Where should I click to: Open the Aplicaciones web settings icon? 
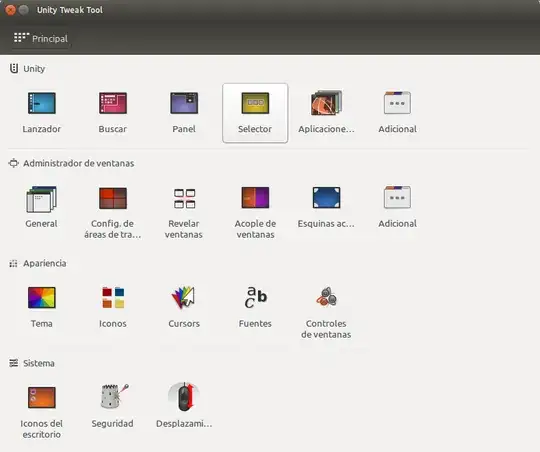coord(326,113)
